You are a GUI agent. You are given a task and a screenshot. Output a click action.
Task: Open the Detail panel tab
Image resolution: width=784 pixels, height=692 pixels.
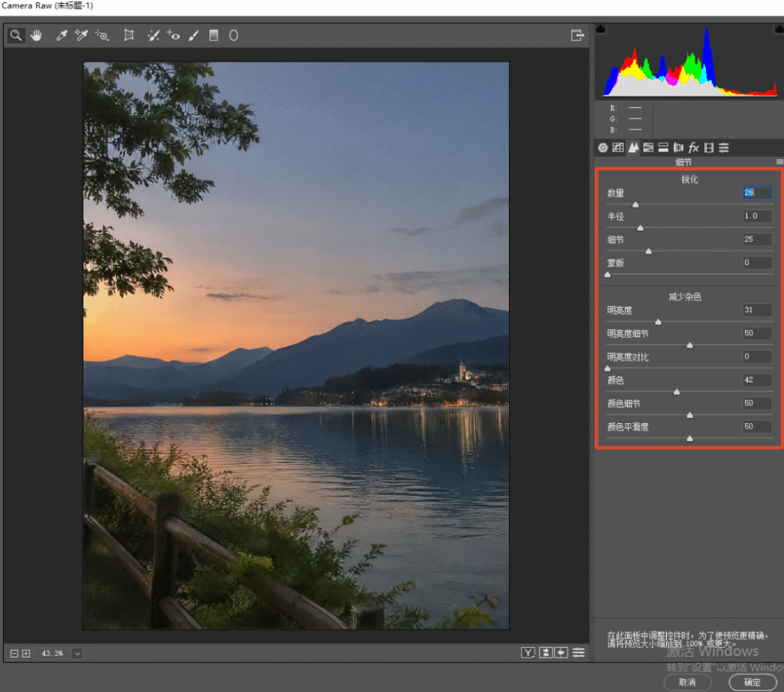pos(633,147)
